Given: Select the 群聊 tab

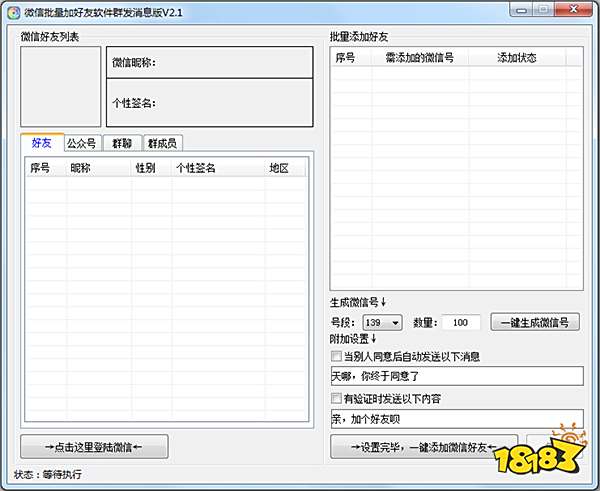Looking at the screenshot, I should [122, 144].
